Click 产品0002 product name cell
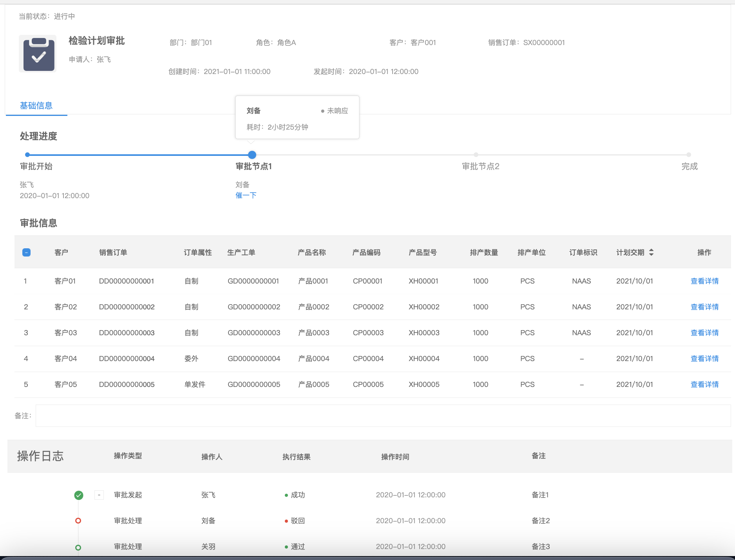735x560 pixels. click(313, 307)
